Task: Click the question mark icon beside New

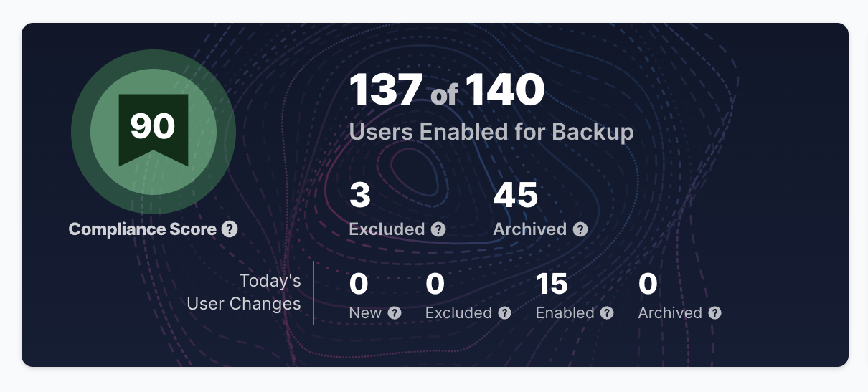Action: 395,313
